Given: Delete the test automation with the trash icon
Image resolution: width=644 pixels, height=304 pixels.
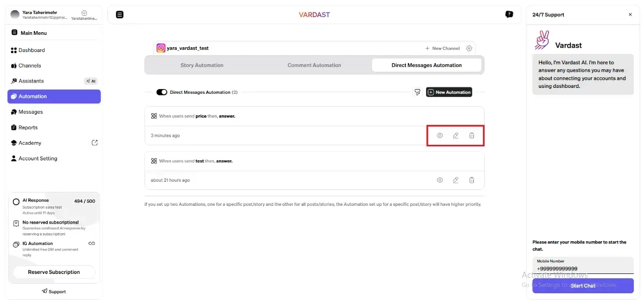Looking at the screenshot, I should [472, 180].
